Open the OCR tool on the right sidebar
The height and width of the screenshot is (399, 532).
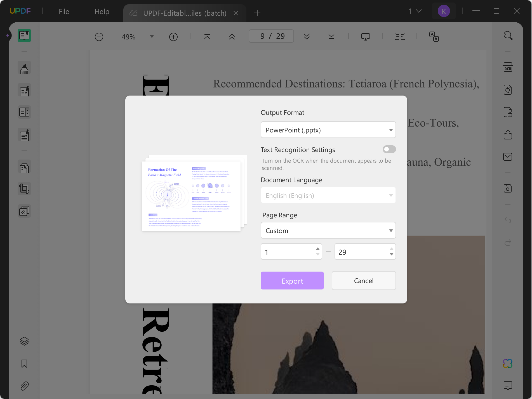508,67
